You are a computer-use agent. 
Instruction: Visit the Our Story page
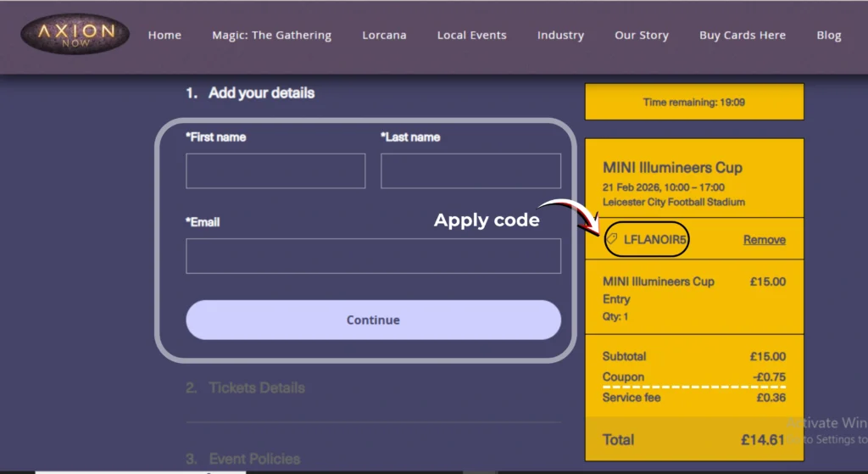click(641, 36)
